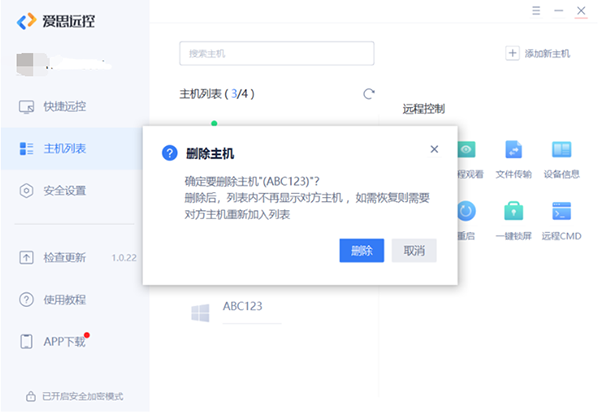Refresh the host list with the reload icon
Image resolution: width=600 pixels, height=412 pixels.
[x=369, y=94]
